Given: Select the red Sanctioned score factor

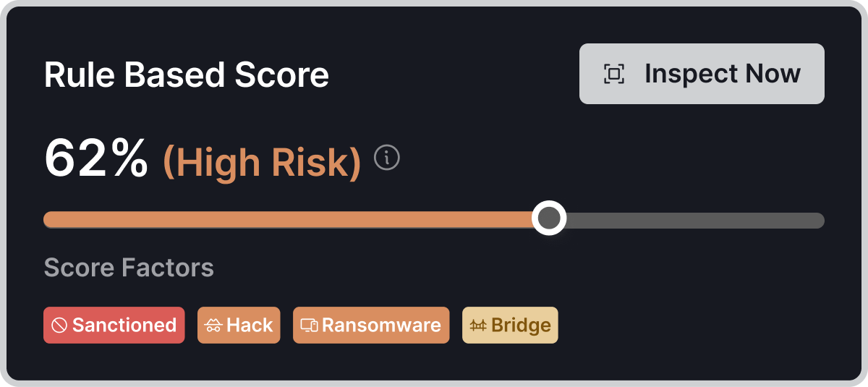Looking at the screenshot, I should (x=114, y=326).
